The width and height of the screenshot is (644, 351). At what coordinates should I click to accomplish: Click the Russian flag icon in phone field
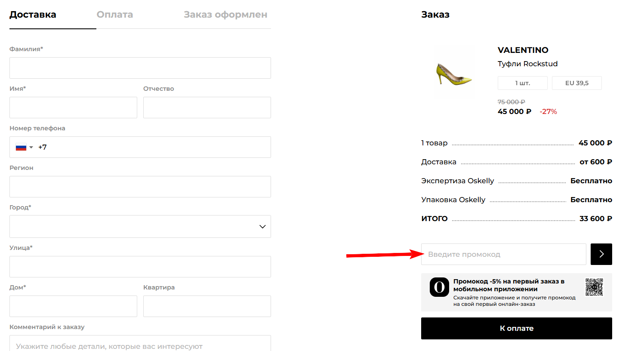point(22,147)
